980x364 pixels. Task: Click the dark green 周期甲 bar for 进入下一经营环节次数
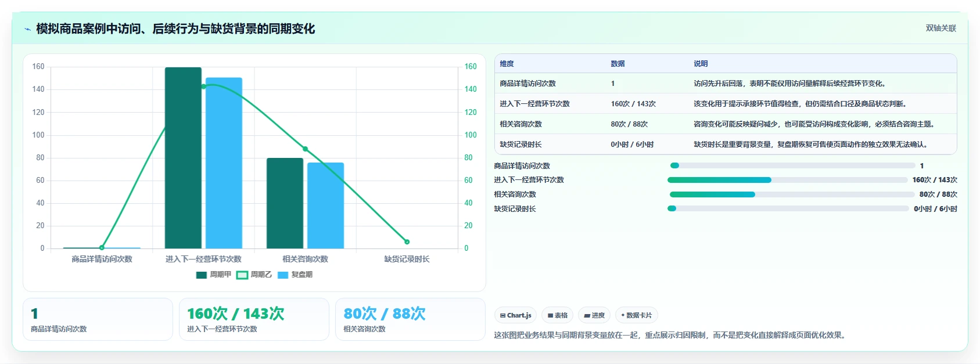(x=183, y=158)
